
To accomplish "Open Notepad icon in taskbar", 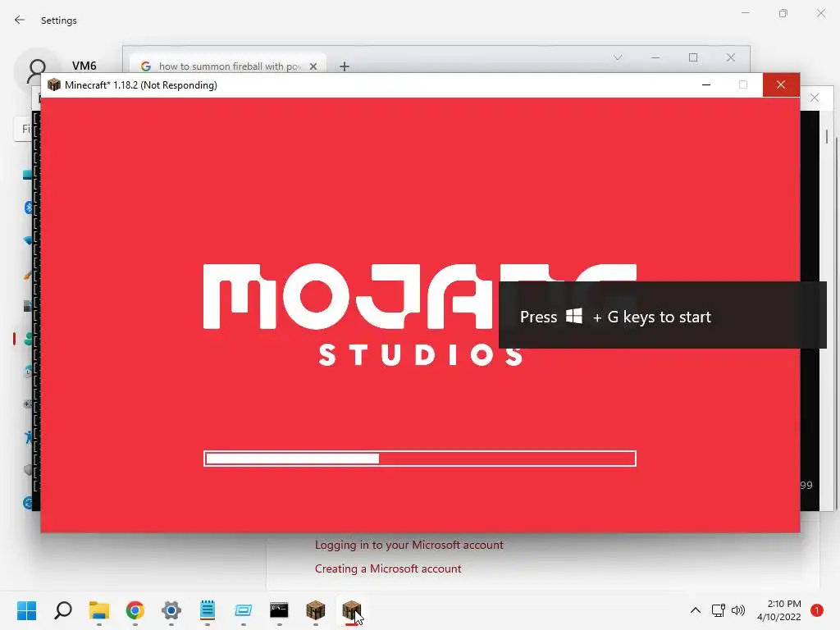I will (208, 610).
